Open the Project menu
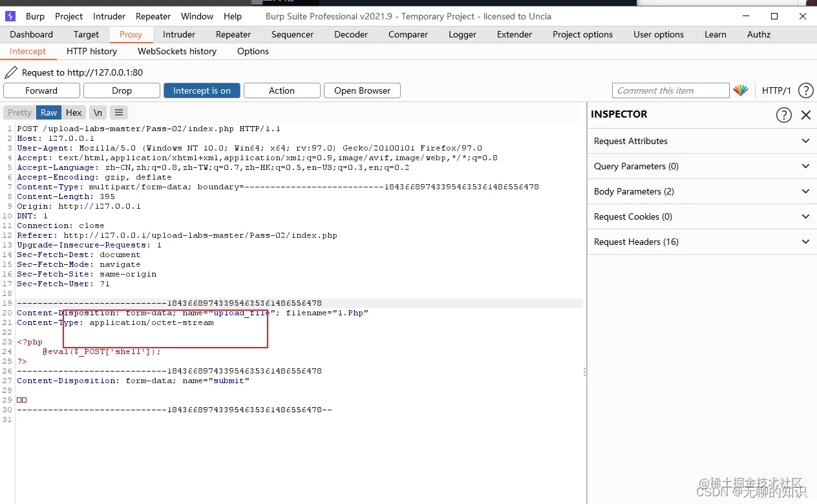 69,16
